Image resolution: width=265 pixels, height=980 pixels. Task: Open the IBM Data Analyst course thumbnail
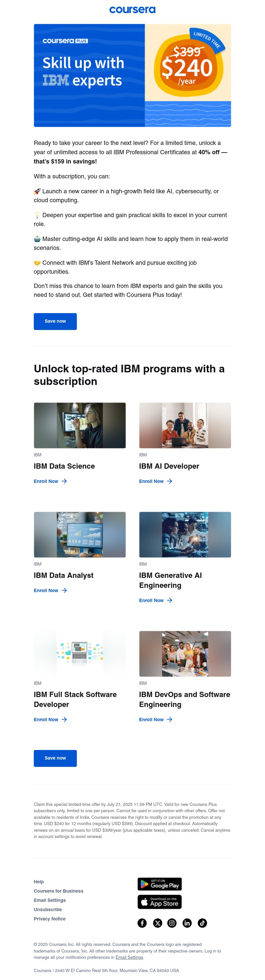(x=79, y=535)
